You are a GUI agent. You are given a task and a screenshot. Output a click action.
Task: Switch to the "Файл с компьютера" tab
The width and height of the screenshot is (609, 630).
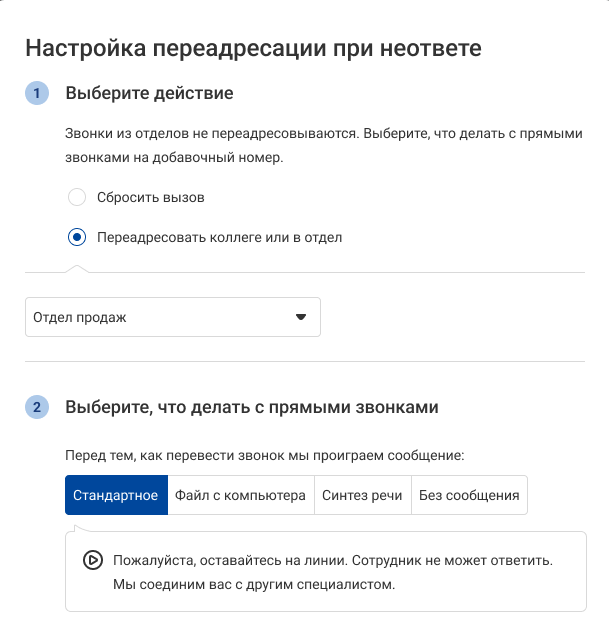(240, 495)
